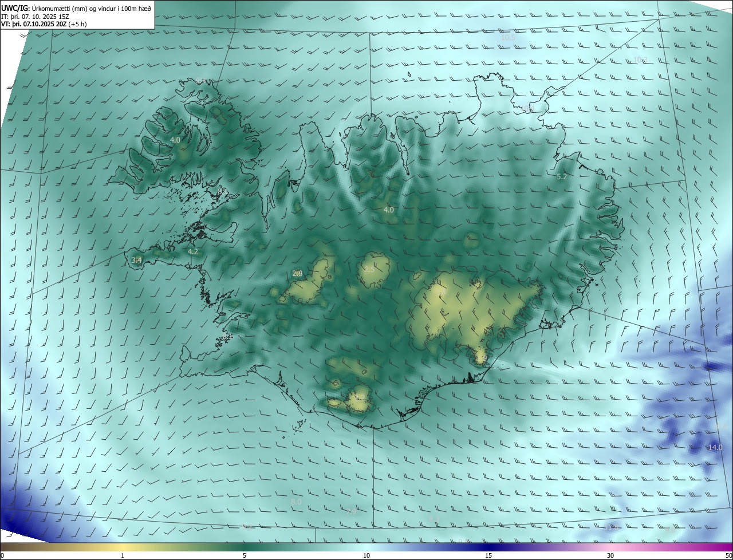Click the 2.8 value on Langjökull glacier
Image resolution: width=733 pixels, height=560 pixels.
tap(297, 274)
